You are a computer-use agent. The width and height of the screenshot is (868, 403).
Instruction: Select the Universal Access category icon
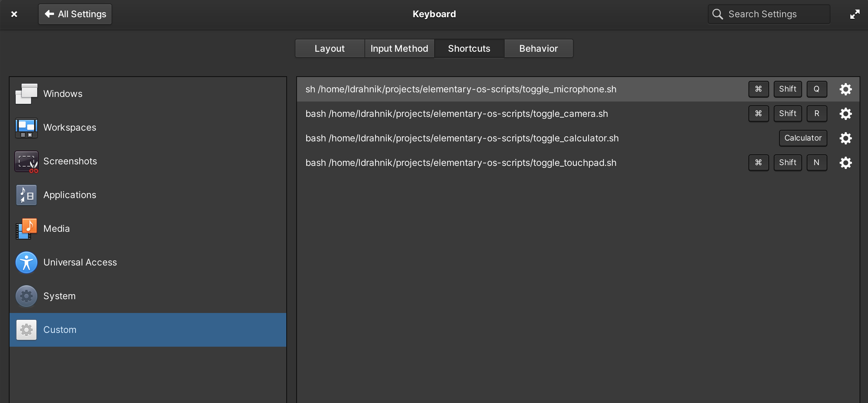[26, 262]
